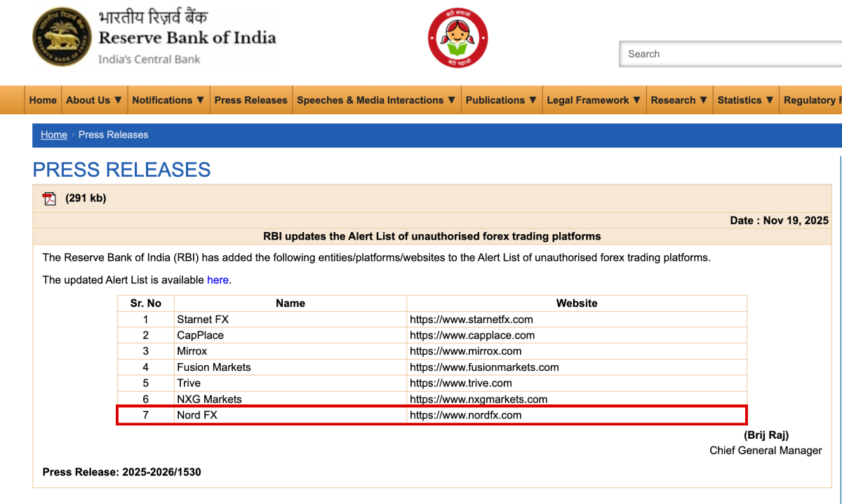Image resolution: width=842 pixels, height=504 pixels.
Task: Open the Home menu item
Action: [x=43, y=100]
